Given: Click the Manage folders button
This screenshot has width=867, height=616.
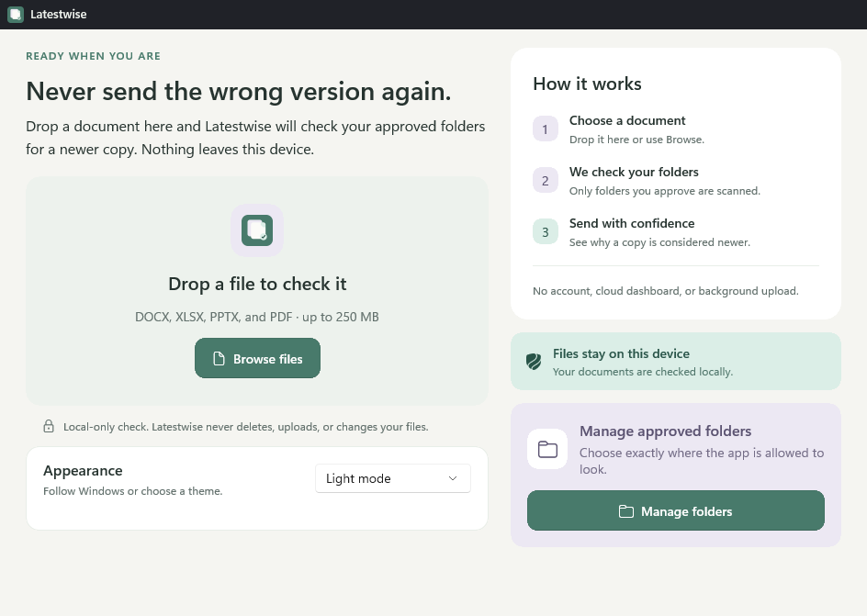Looking at the screenshot, I should point(676,511).
